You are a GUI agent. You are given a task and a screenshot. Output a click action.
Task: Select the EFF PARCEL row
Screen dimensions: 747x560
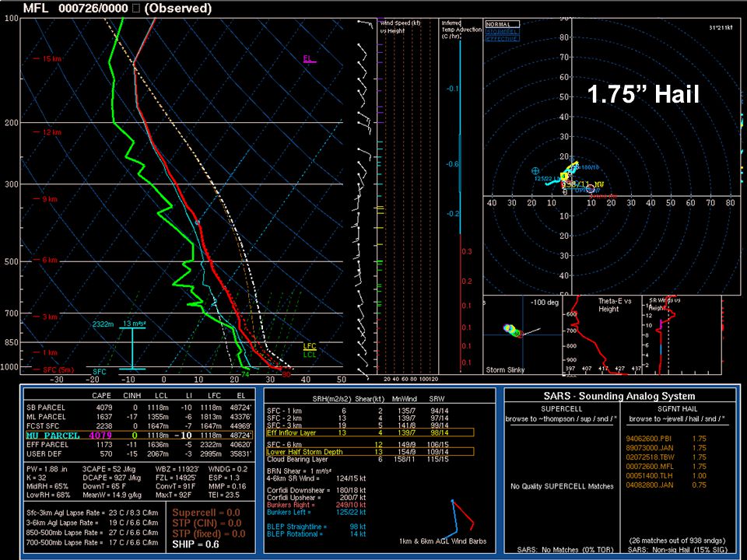(139, 445)
